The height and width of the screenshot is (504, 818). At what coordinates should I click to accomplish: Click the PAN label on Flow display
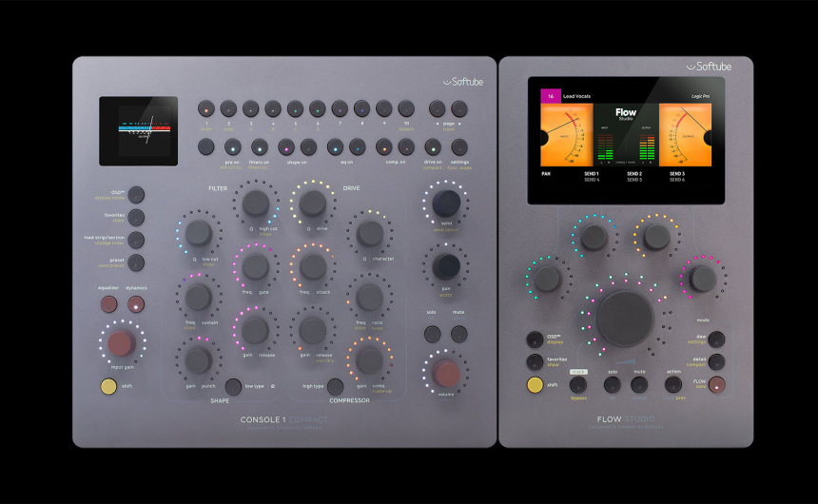[546, 174]
